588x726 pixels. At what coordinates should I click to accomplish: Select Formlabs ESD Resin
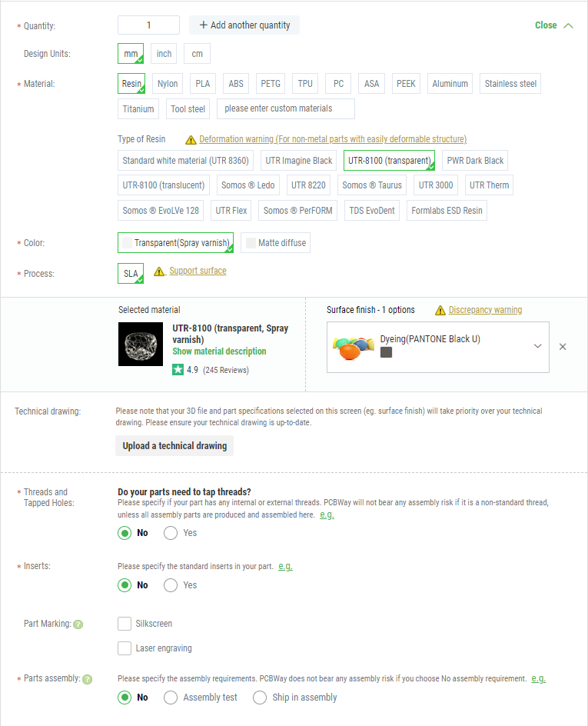[447, 211]
